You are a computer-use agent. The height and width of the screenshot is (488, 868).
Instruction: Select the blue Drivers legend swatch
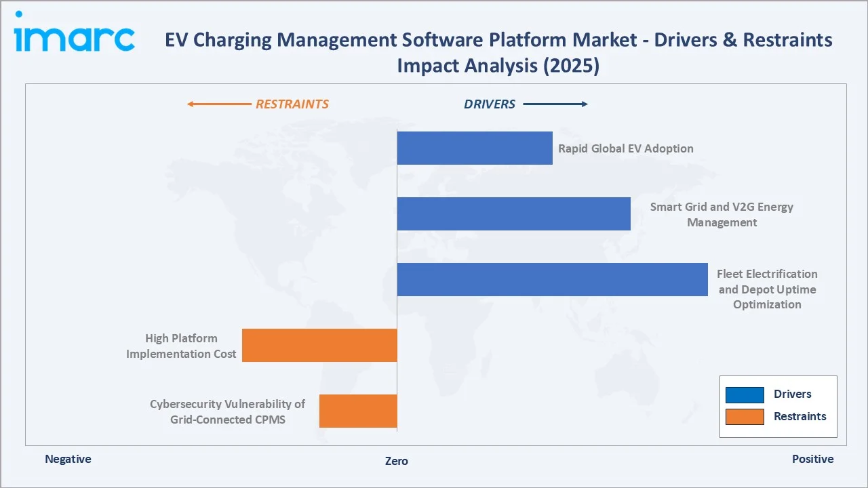tap(745, 394)
